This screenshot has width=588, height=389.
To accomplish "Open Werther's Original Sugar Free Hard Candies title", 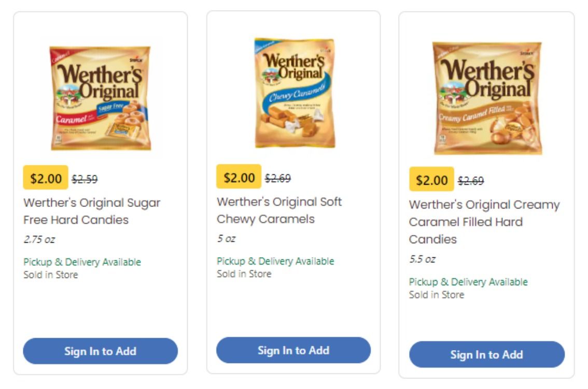I will click(92, 211).
